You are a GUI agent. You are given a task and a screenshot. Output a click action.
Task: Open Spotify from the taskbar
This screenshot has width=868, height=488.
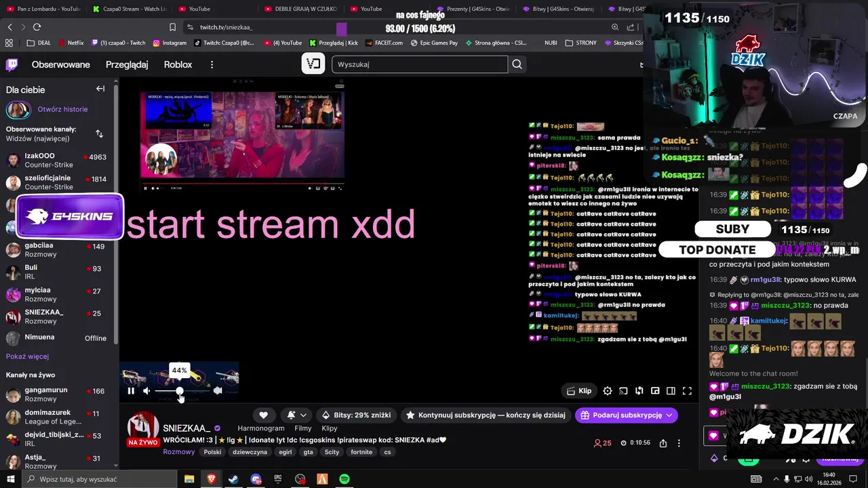[x=344, y=479]
